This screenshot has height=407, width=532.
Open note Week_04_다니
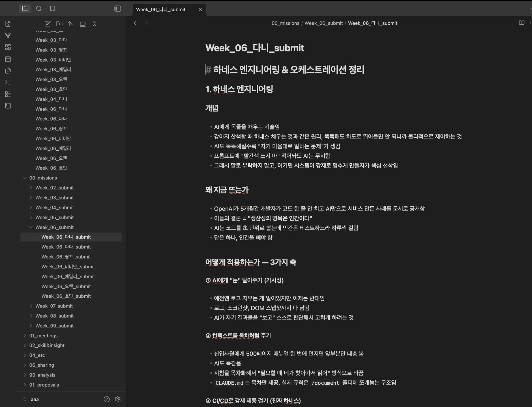[51, 99]
